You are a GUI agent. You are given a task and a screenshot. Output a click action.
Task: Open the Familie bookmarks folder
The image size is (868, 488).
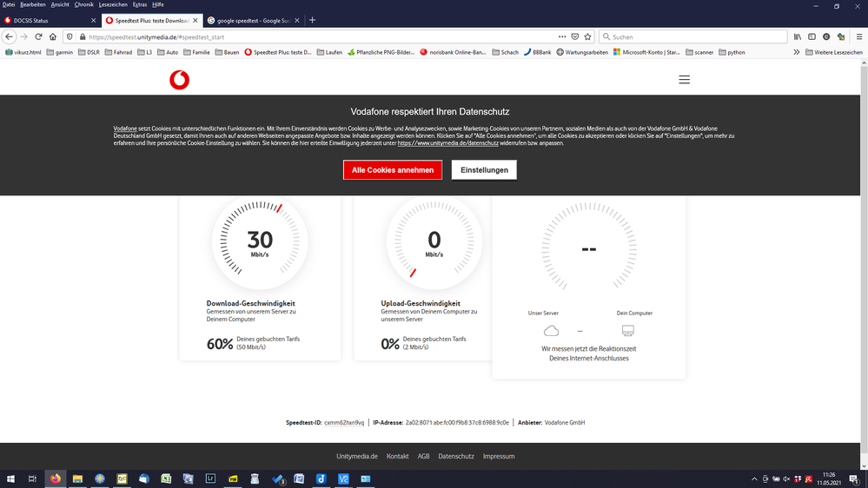[x=196, y=53]
